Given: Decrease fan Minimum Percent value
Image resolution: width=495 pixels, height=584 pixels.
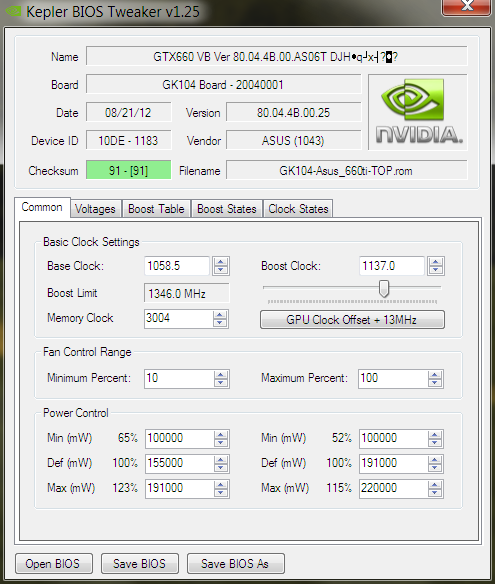Looking at the screenshot, I should [x=221, y=383].
